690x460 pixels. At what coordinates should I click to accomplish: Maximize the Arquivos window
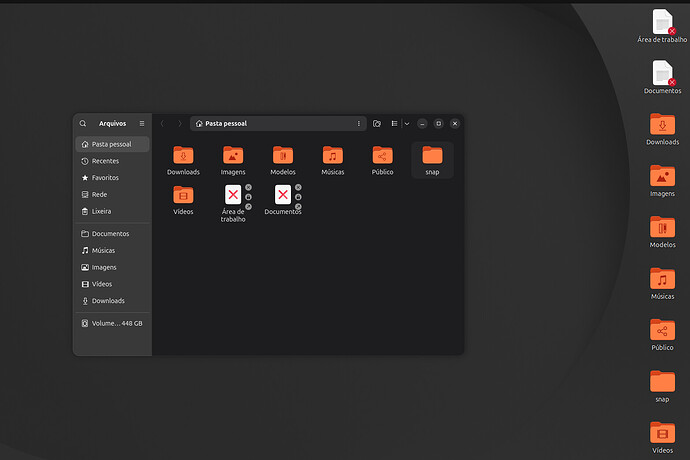tap(439, 124)
